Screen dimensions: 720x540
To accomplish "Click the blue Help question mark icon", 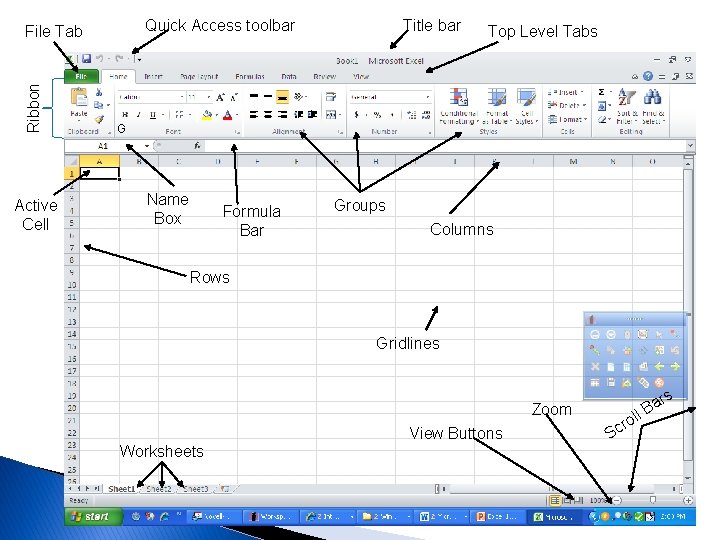I will (x=648, y=76).
